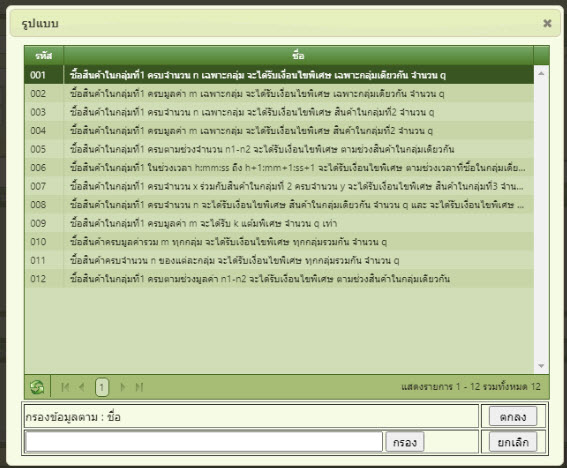
Task: Select row with code 001
Action: [x=279, y=75]
